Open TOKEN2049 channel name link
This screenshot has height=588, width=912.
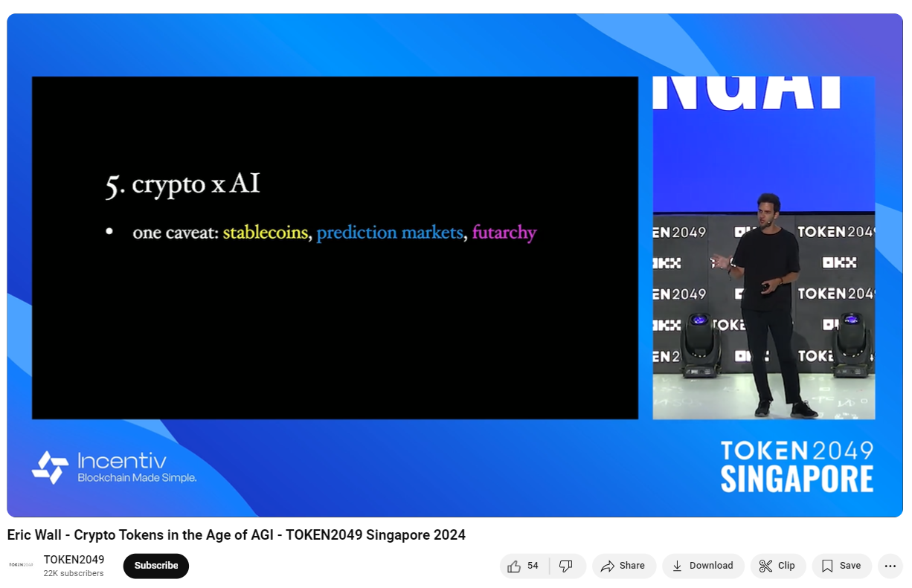pyautogui.click(x=74, y=559)
